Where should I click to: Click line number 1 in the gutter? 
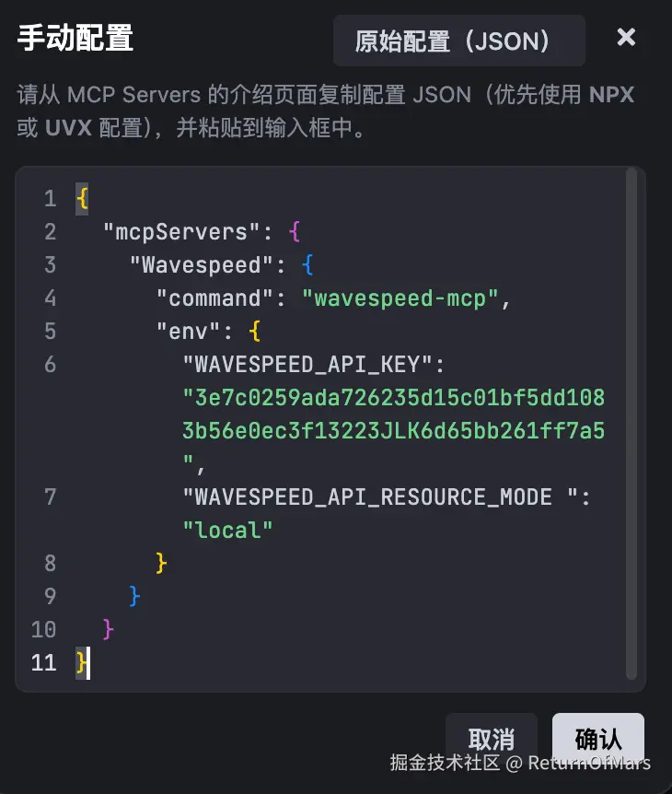coord(50,199)
